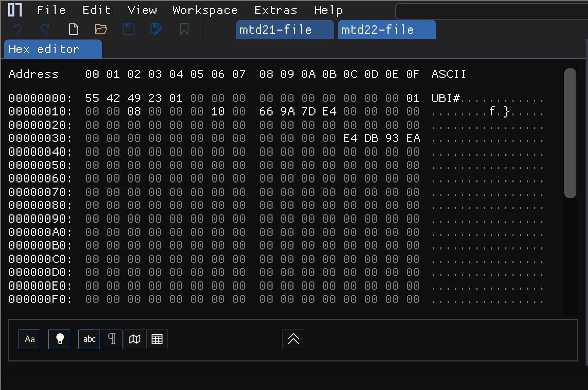Create a new file with the blank page icon
588x390 pixels.
pyautogui.click(x=73, y=29)
